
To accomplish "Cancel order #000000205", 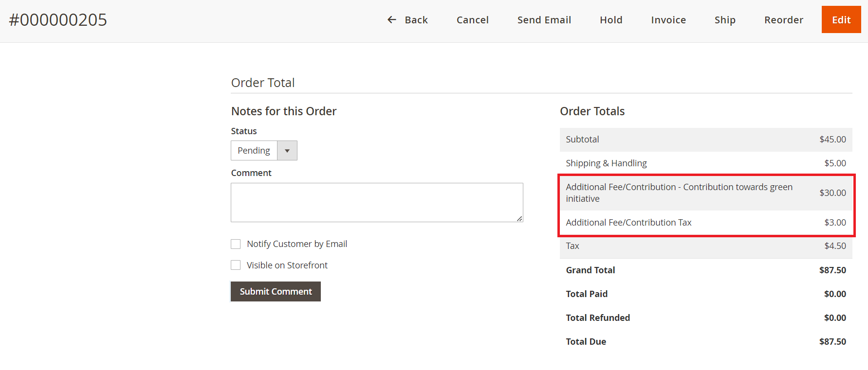I will [472, 20].
